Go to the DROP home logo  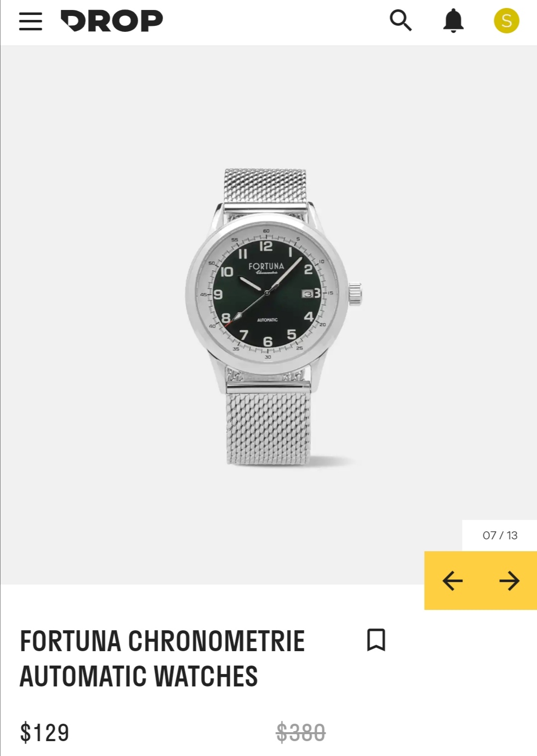point(112,21)
